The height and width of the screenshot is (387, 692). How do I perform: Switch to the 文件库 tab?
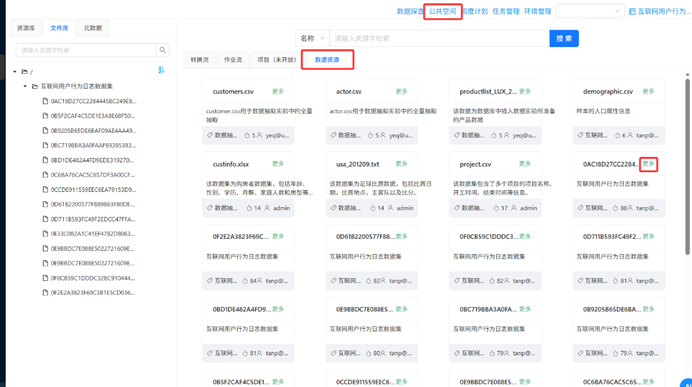tap(59, 28)
